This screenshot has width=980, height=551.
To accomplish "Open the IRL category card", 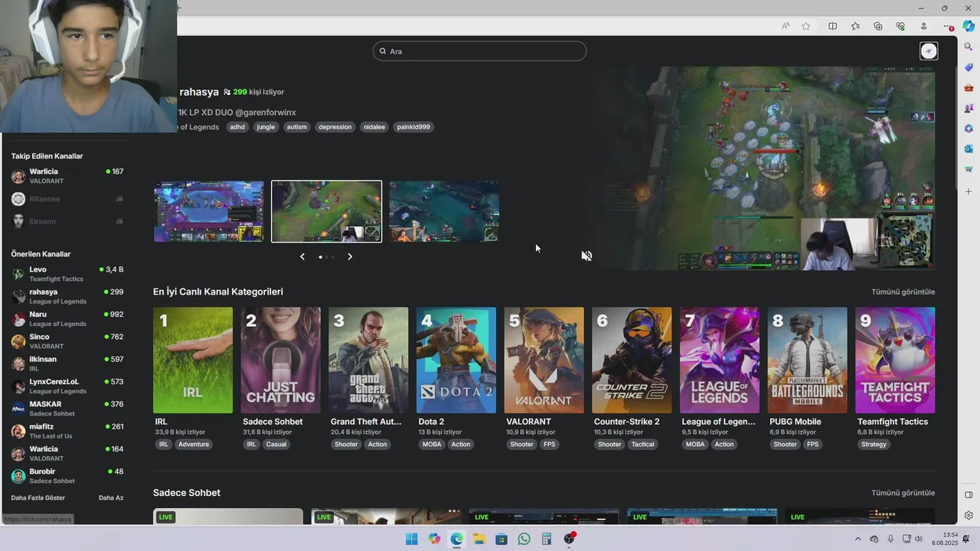I will (193, 360).
